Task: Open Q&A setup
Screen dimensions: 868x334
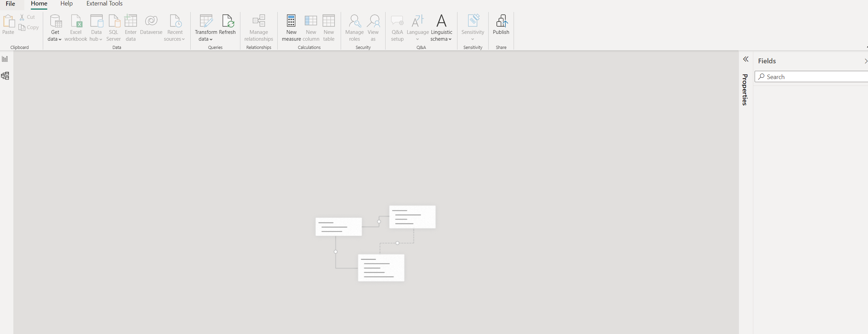Action: click(397, 28)
